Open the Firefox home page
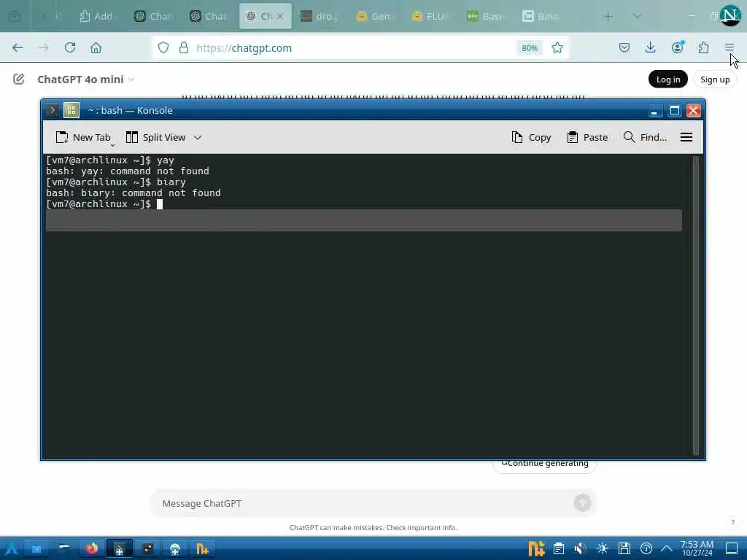 coord(96,47)
